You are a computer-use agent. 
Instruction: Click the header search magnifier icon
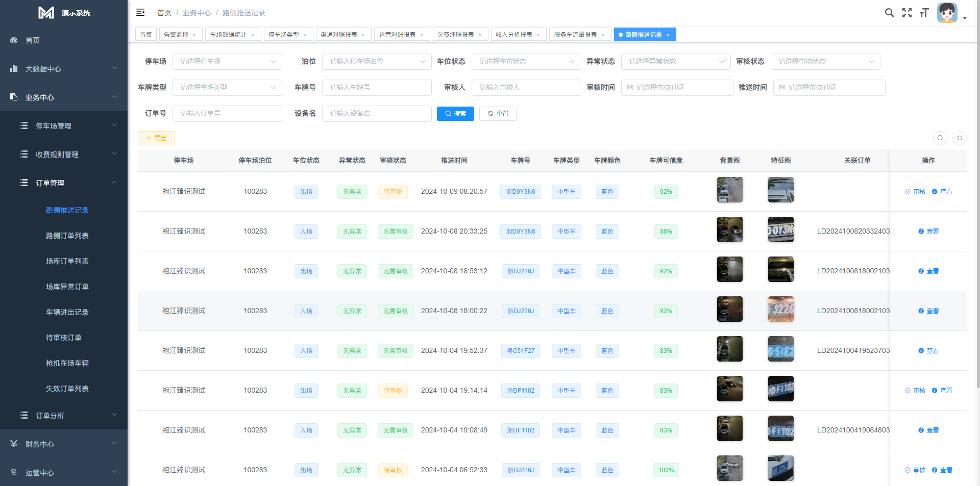tap(889, 13)
